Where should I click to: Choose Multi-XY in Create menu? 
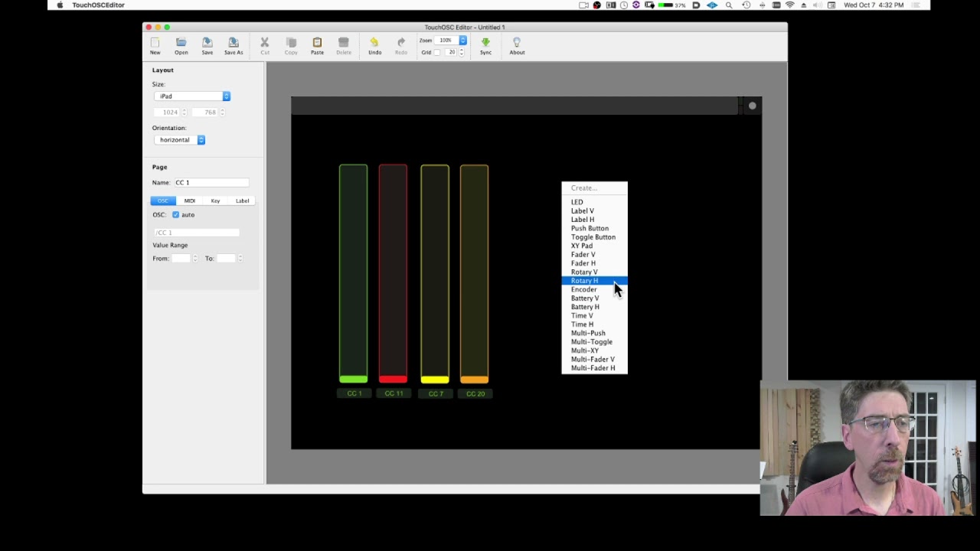(594, 350)
